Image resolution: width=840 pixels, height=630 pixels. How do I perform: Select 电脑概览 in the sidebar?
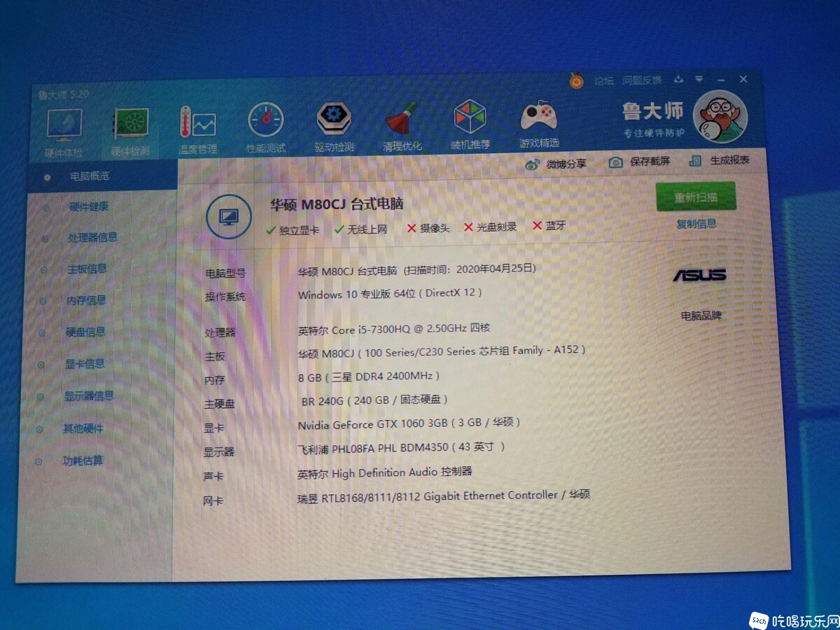click(90, 176)
